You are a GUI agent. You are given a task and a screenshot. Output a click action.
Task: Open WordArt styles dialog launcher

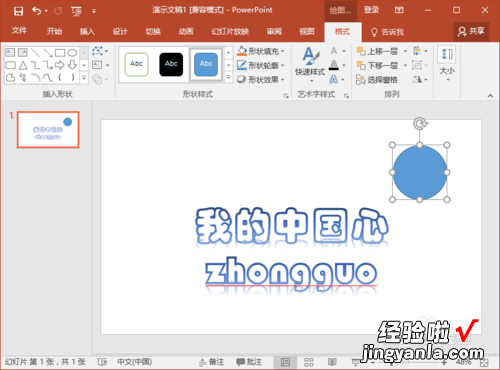click(x=346, y=96)
